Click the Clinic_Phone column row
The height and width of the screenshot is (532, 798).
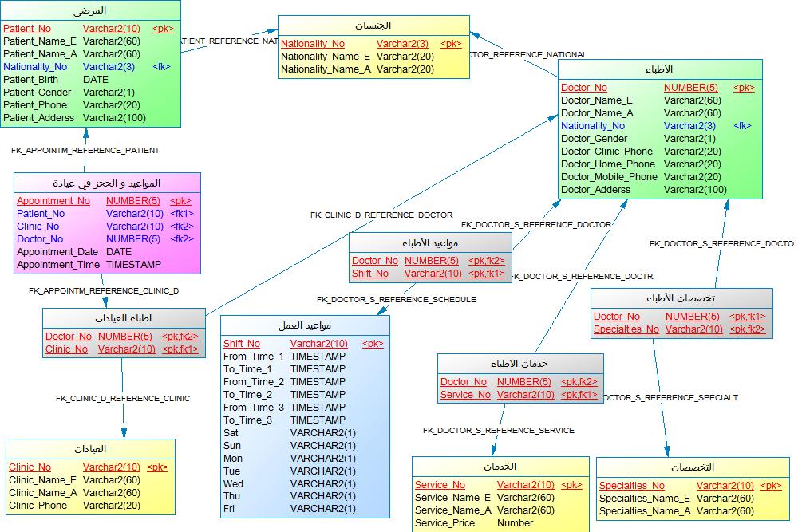coord(74,506)
